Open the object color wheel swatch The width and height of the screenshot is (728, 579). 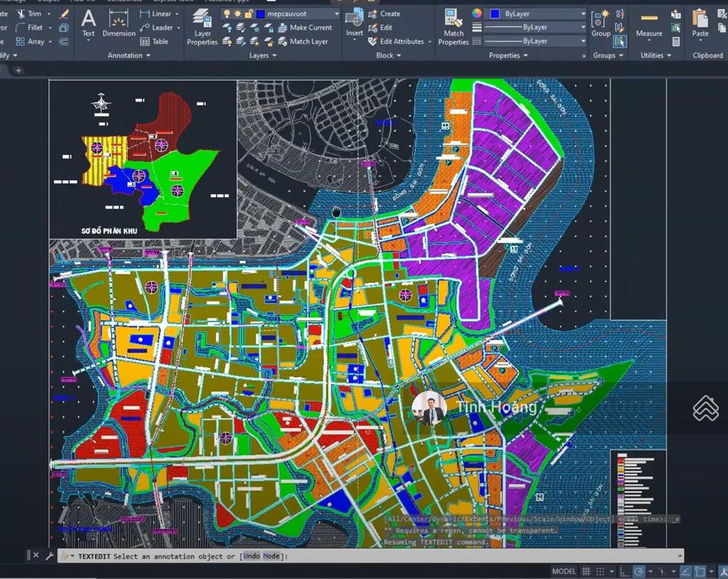coord(477,14)
